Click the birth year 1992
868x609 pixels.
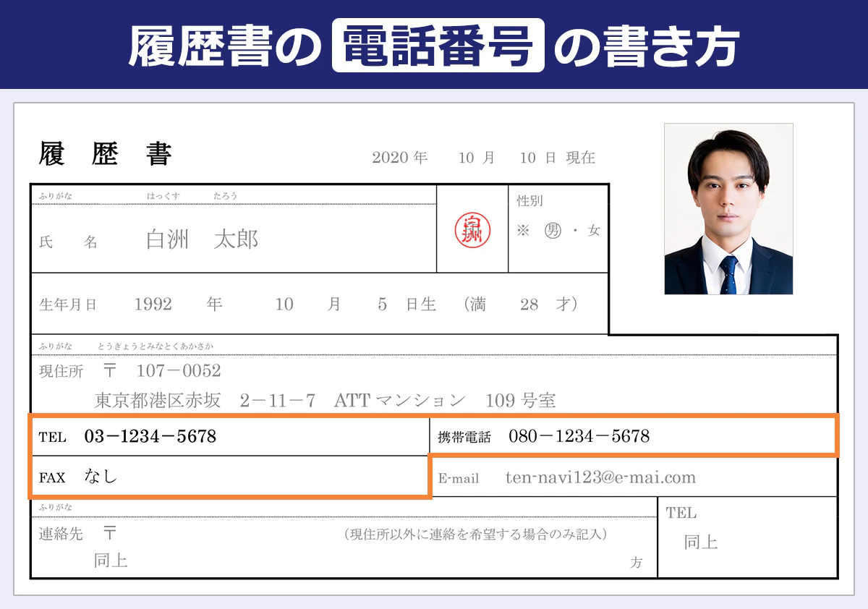tap(153, 304)
